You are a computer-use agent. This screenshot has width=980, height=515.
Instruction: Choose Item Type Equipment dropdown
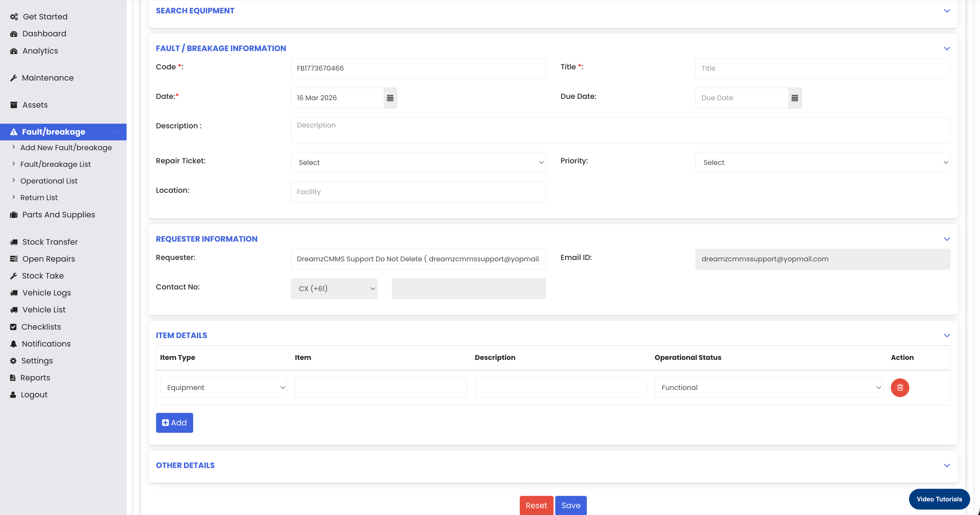tap(223, 387)
